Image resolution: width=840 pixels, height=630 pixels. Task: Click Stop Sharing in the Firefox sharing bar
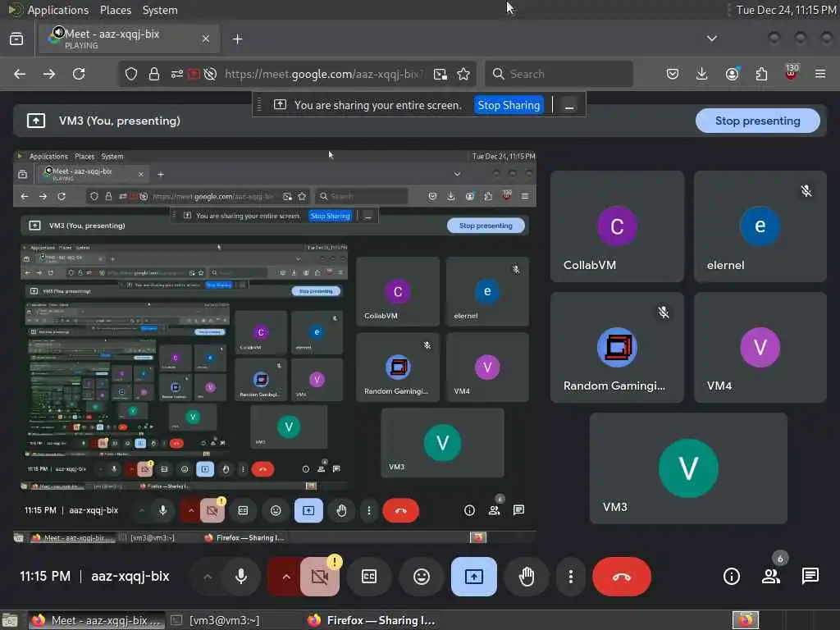509,105
